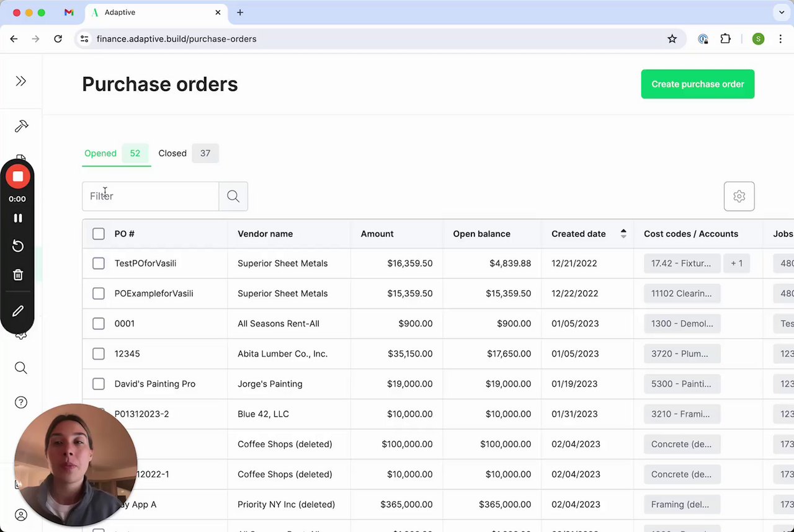Toggle the select all rows checkbox
This screenshot has width=794, height=532.
(x=99, y=234)
